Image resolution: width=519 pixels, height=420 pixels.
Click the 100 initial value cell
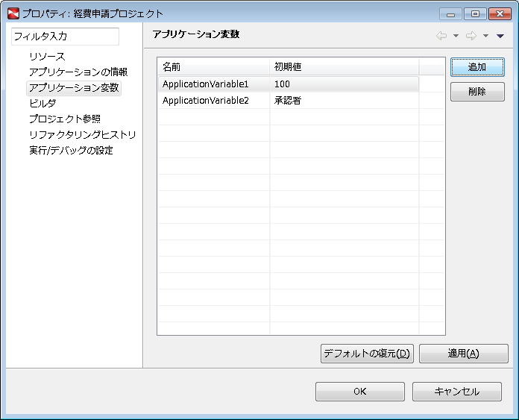[345, 84]
